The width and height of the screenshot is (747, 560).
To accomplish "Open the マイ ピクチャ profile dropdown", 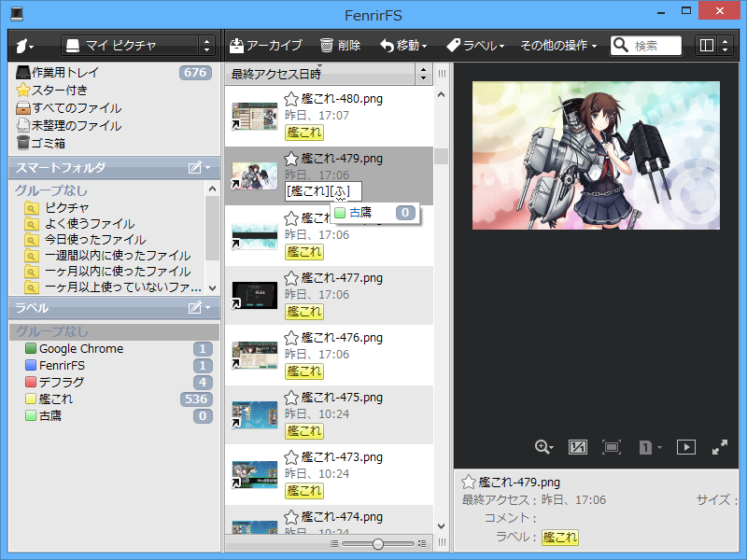I will 138,46.
